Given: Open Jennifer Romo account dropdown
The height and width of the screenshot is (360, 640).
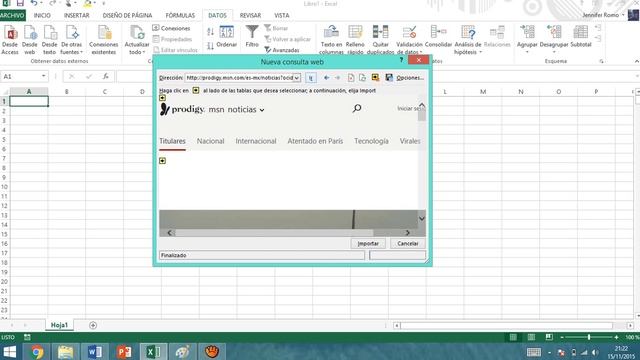Looking at the screenshot, I should pos(604,15).
